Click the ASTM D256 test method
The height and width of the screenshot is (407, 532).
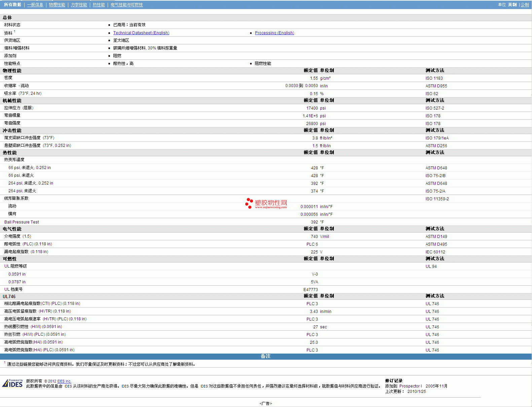tap(436, 146)
